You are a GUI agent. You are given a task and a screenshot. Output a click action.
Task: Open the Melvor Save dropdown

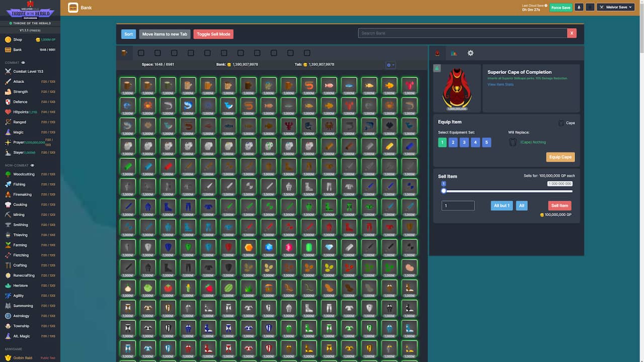coord(616,8)
